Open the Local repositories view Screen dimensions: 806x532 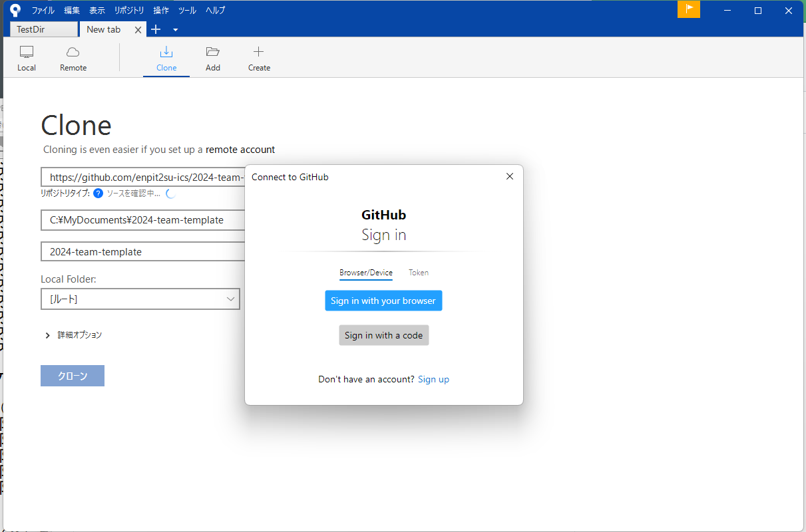click(x=27, y=59)
